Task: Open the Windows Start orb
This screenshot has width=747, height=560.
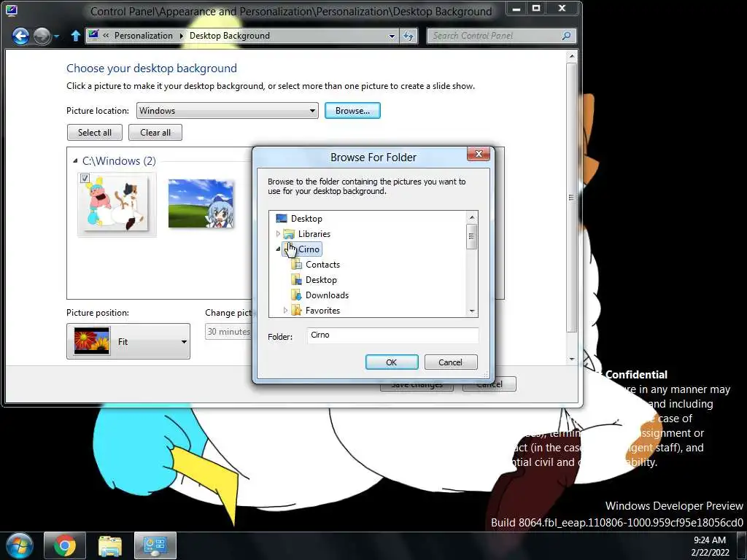Action: [x=20, y=545]
